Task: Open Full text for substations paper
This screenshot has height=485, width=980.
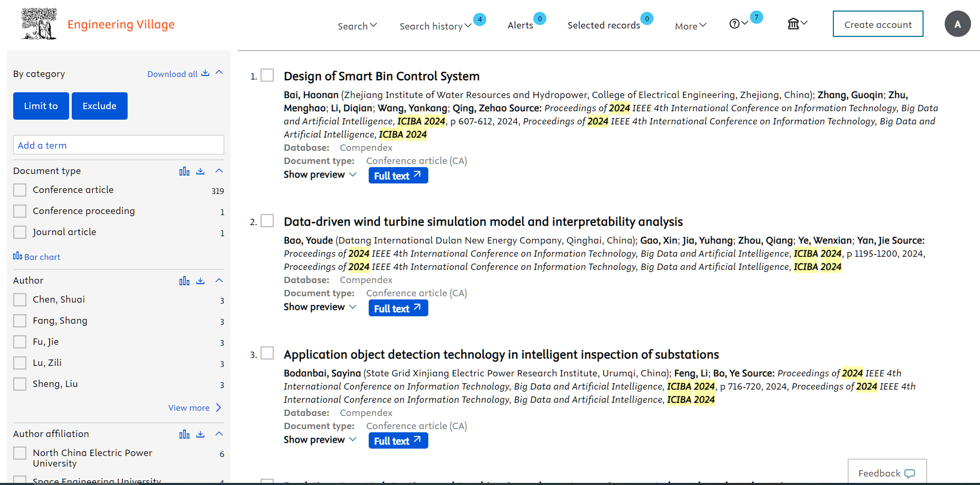Action: 398,441
